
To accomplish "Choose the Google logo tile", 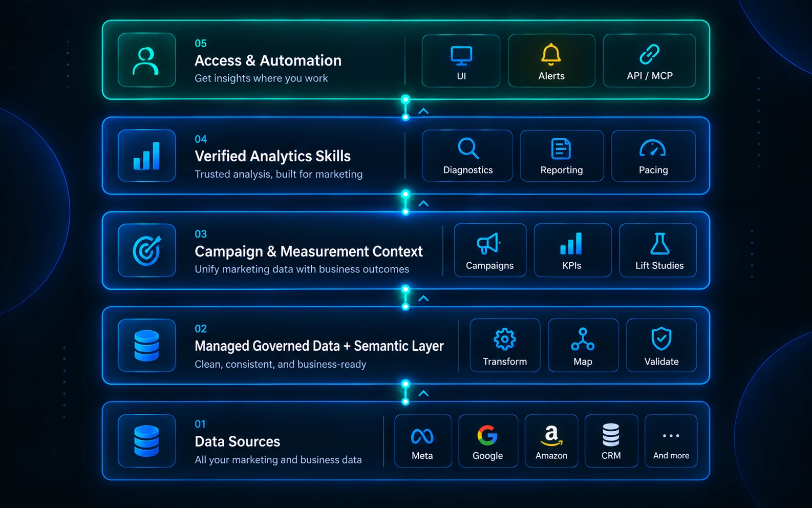I will [488, 441].
